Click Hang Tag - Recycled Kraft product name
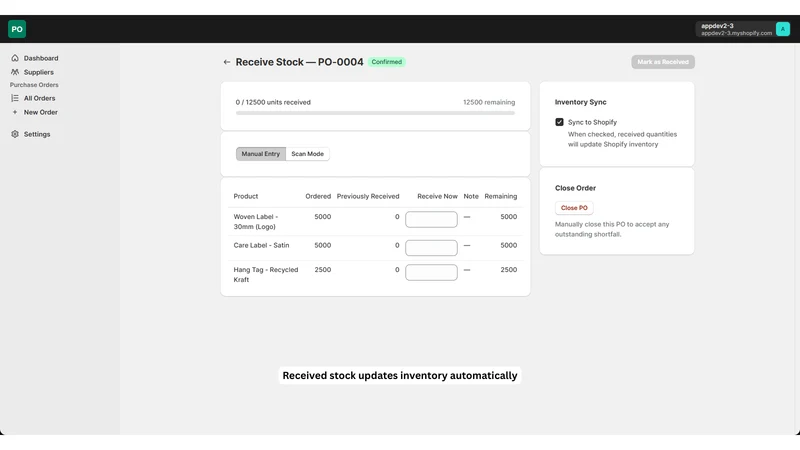This screenshot has height=450, width=800. pyautogui.click(x=266, y=274)
